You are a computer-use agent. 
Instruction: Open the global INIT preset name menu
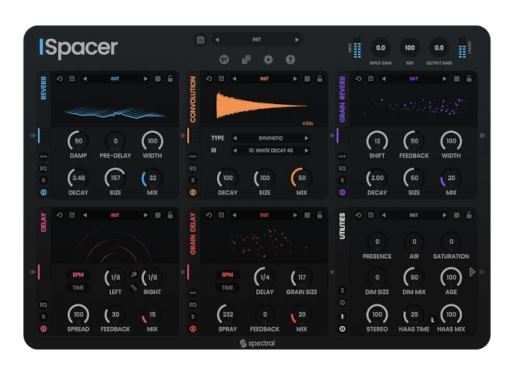click(x=257, y=40)
